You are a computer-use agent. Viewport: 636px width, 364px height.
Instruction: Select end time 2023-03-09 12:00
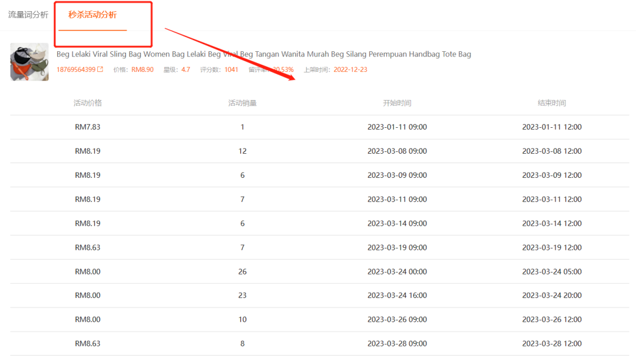pyautogui.click(x=552, y=176)
